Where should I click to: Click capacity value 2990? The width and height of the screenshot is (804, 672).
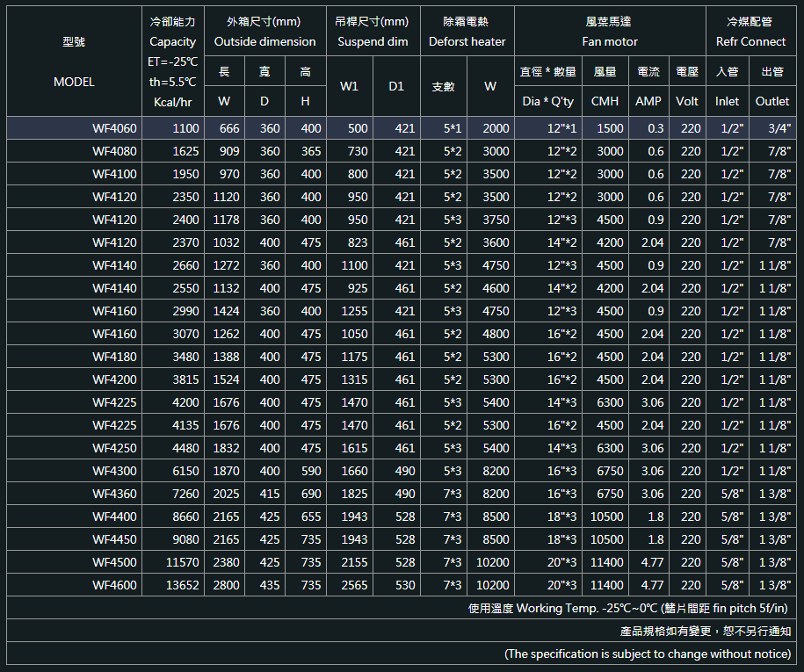click(185, 311)
